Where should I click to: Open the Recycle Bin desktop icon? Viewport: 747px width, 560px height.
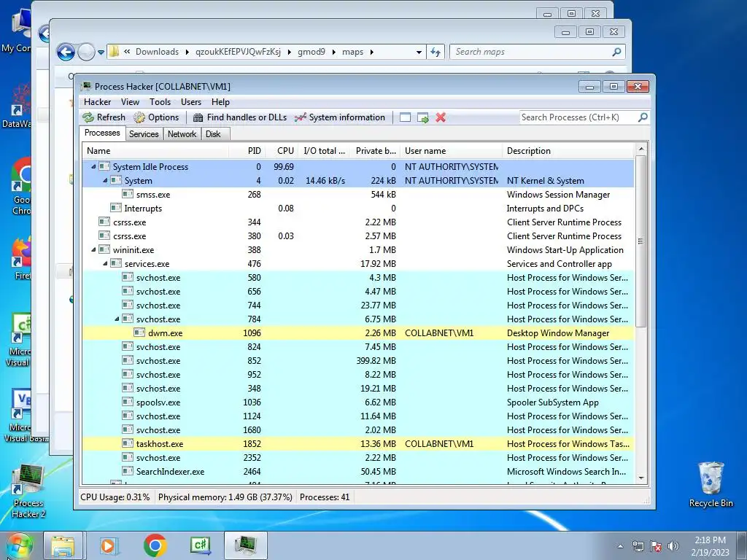(x=711, y=485)
